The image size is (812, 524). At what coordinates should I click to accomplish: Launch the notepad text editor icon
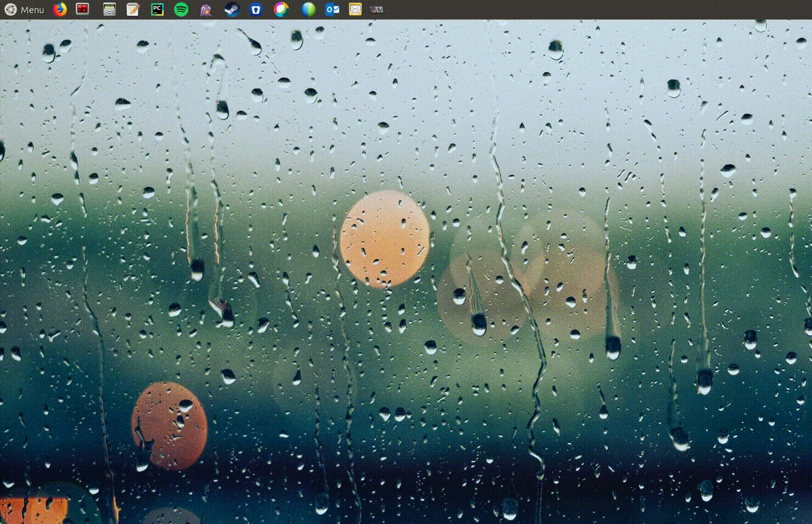[133, 9]
